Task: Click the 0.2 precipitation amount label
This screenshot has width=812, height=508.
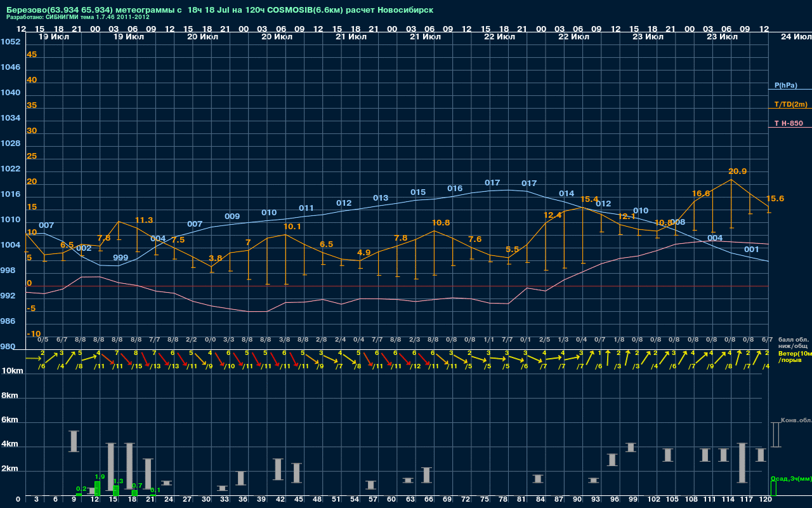Action: 81,488
